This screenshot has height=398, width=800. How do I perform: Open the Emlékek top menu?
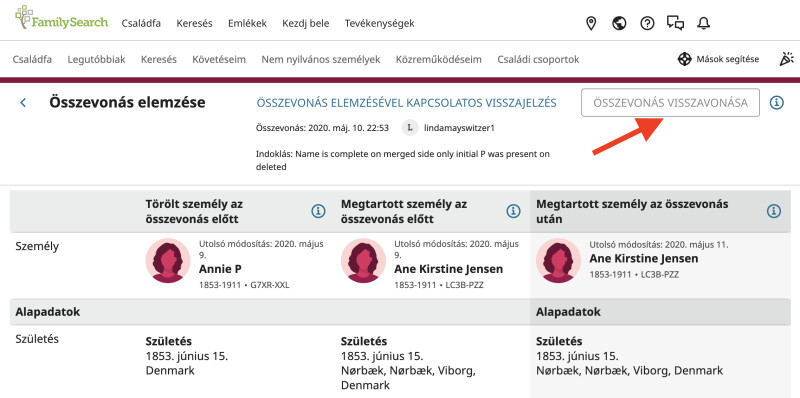coord(247,23)
